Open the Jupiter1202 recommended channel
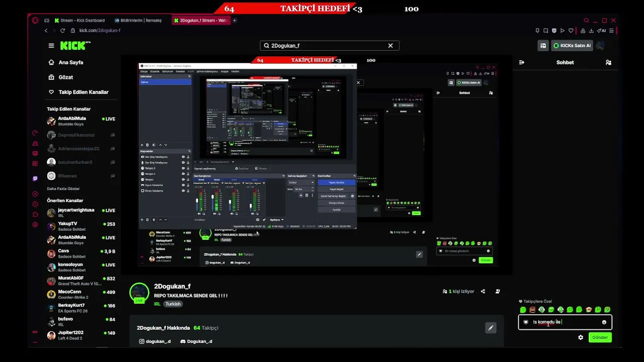 point(82,335)
